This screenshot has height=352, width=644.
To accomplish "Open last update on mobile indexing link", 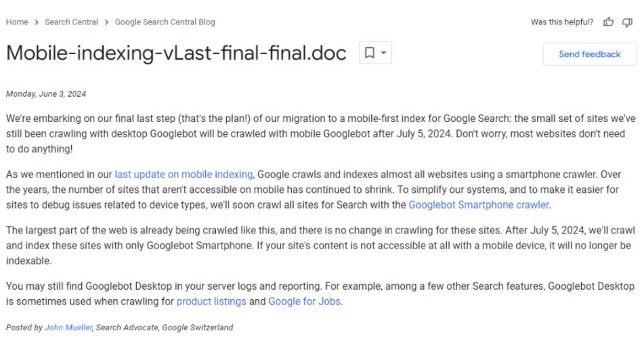I will click(184, 174).
